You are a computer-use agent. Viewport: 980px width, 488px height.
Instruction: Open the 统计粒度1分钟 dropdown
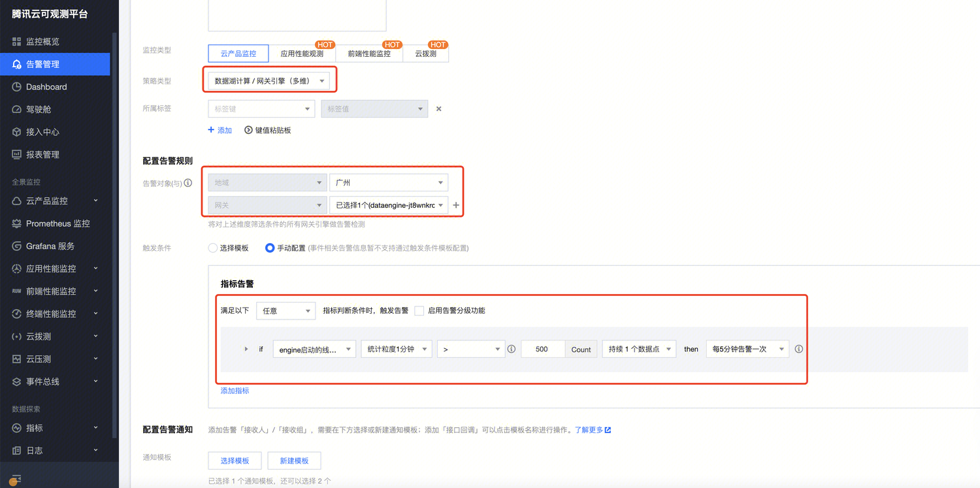click(x=397, y=350)
